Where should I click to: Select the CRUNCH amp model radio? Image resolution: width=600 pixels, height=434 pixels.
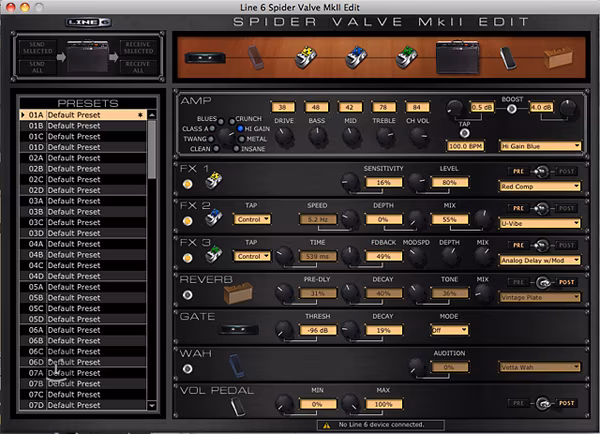pyautogui.click(x=232, y=121)
